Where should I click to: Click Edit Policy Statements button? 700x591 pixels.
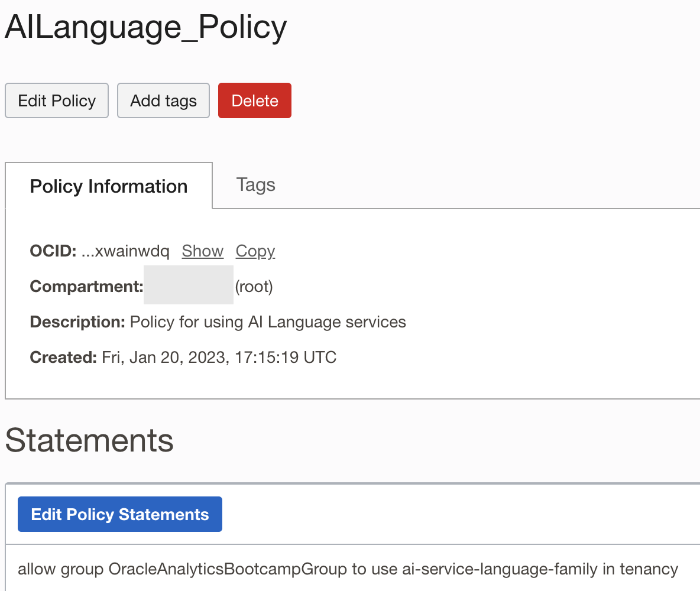(119, 514)
